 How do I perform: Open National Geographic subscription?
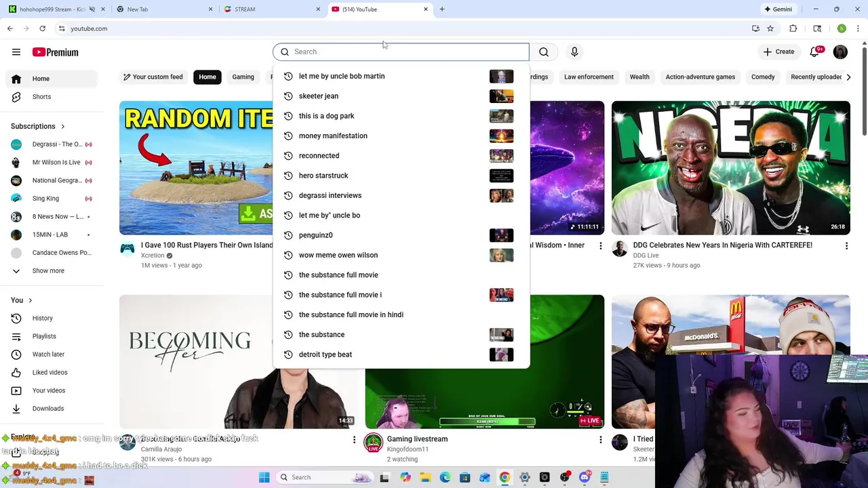(52, 180)
